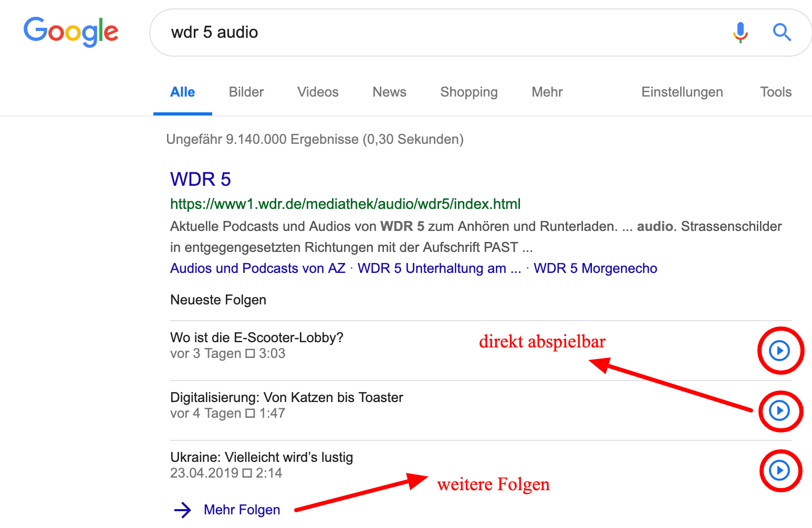Open 'WDR 5 Morgenecho' sitelink
This screenshot has height=528, width=812.
pyautogui.click(x=596, y=268)
